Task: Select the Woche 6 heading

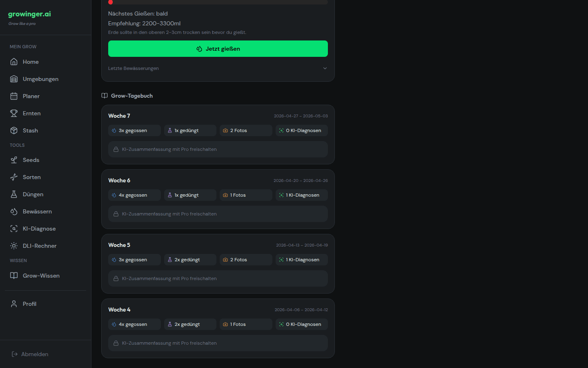Action: pyautogui.click(x=119, y=180)
